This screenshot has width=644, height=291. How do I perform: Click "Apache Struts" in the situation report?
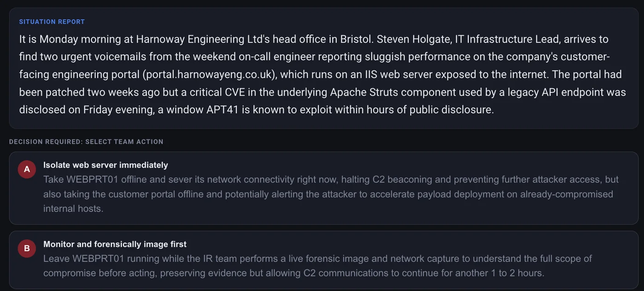point(364,92)
